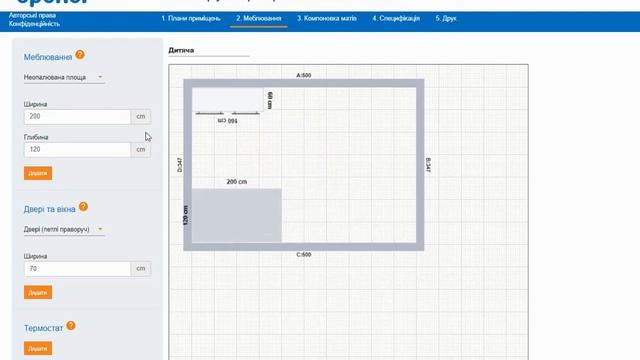Focus the furniture Ширина field showing 200

77,116
